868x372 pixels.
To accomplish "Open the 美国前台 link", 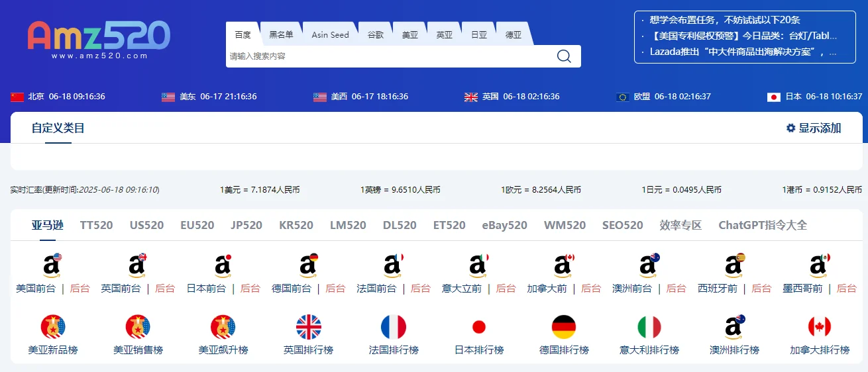I will pyautogui.click(x=36, y=289).
